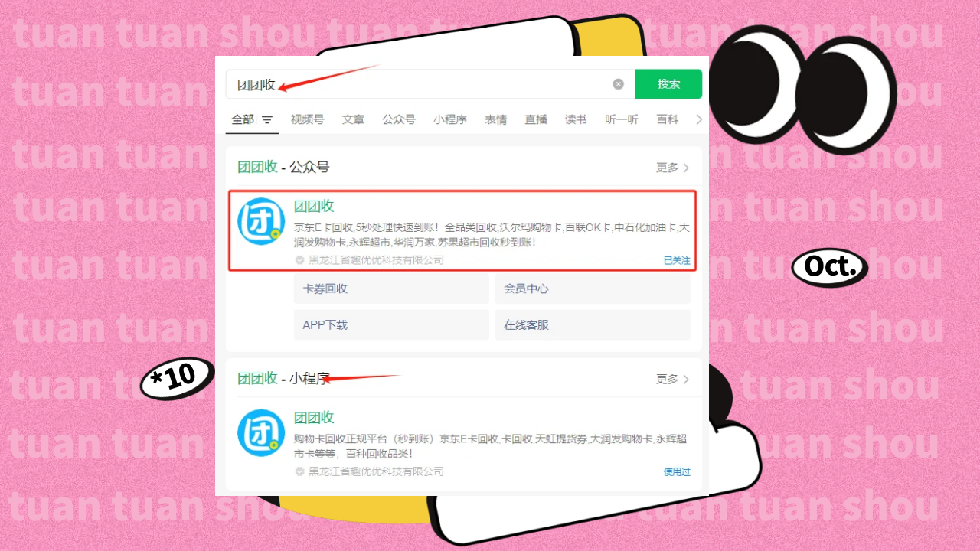Expand 更多 in the 小程序 section

673,379
